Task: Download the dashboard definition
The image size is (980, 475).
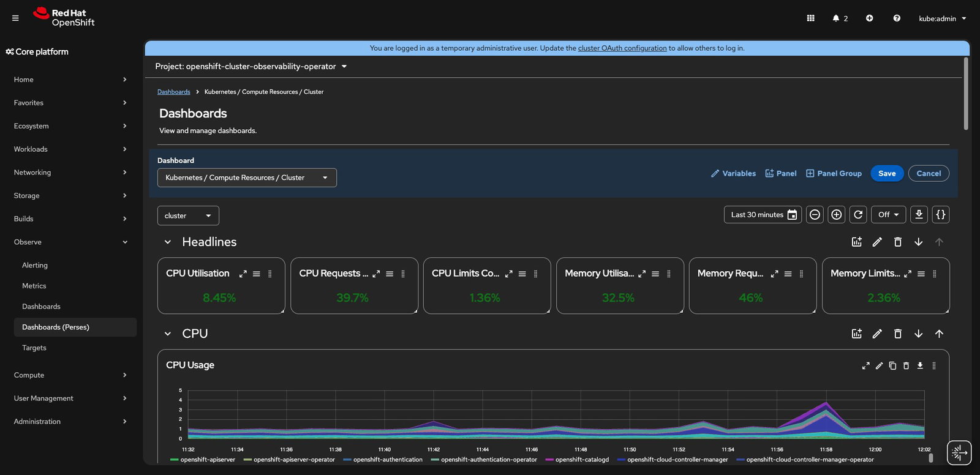Action: (919, 215)
